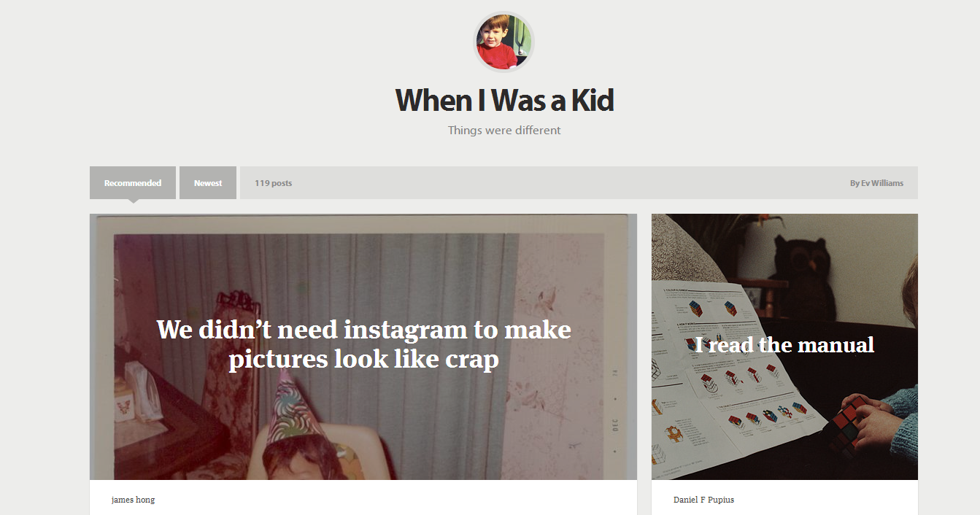Viewport: 980px width, 515px height.
Task: Click the Rubik's cube held in hand
Action: pyautogui.click(x=845, y=427)
